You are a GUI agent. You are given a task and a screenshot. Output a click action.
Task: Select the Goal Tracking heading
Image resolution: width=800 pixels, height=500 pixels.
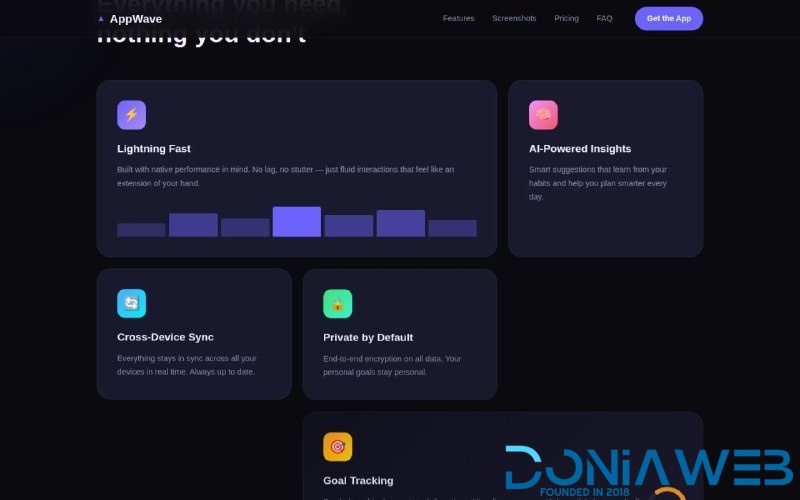(x=358, y=481)
